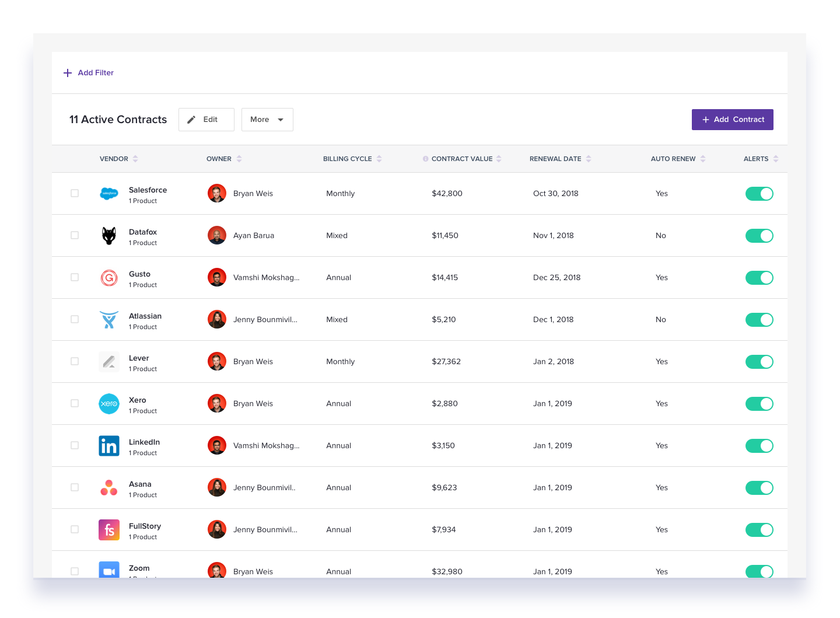Open the More dropdown menu
The width and height of the screenshot is (840, 618).
click(x=267, y=120)
